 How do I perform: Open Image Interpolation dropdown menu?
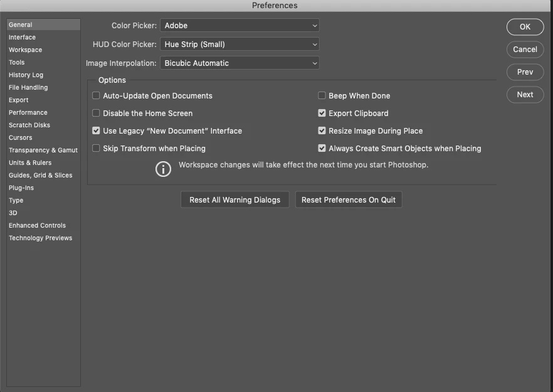click(x=240, y=63)
